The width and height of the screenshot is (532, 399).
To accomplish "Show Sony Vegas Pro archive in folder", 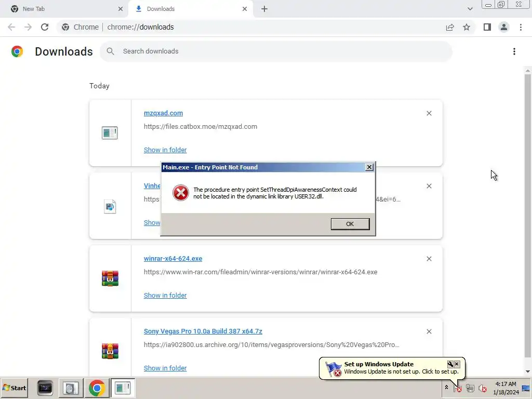I will (165, 368).
